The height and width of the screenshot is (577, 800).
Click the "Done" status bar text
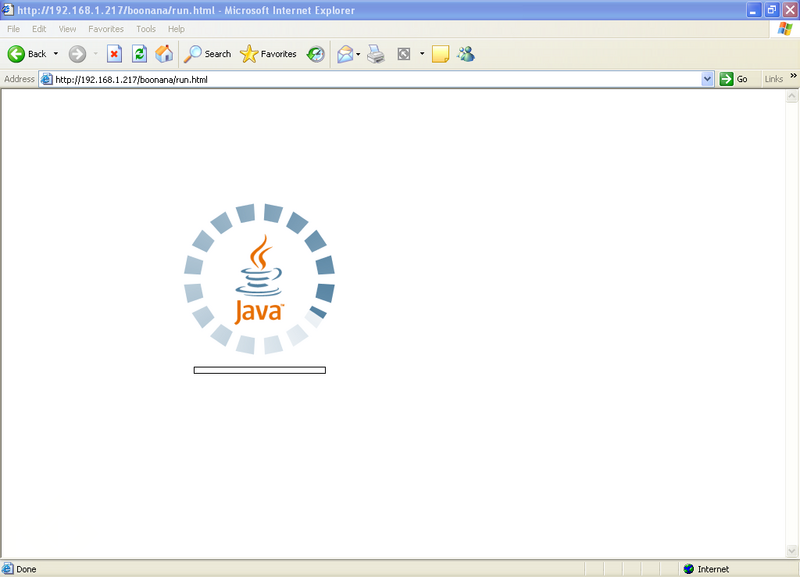[26, 569]
